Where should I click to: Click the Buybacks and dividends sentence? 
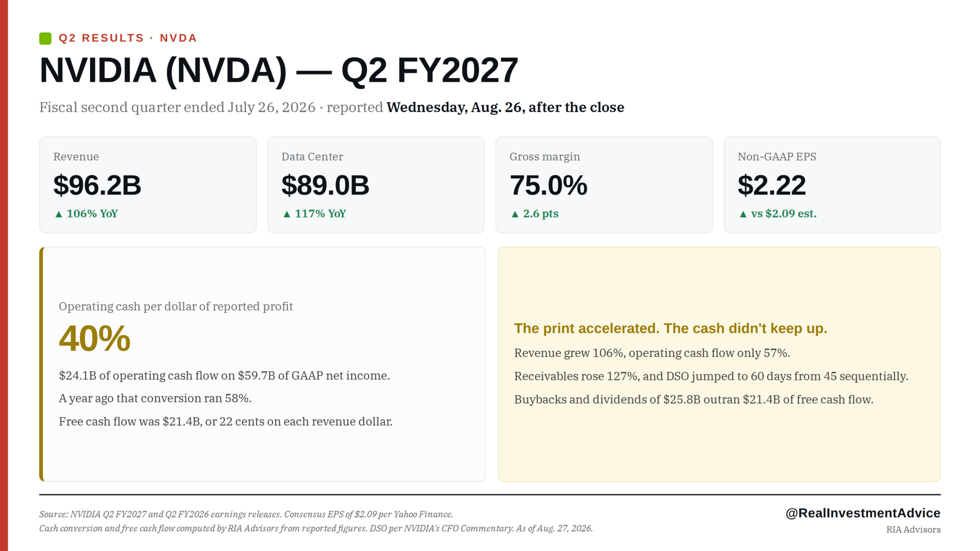point(694,400)
